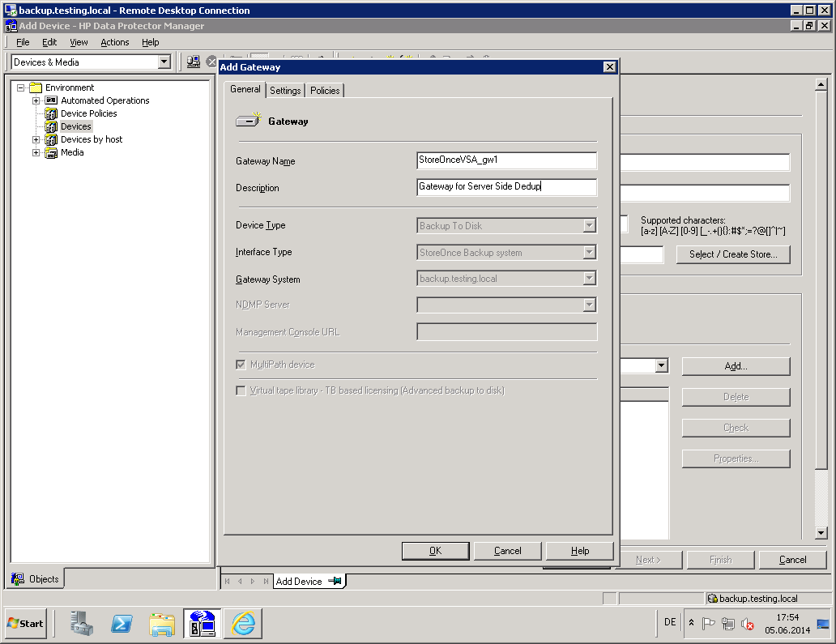Click the DE language indicator
Screen dimensions: 836x644
(670, 622)
